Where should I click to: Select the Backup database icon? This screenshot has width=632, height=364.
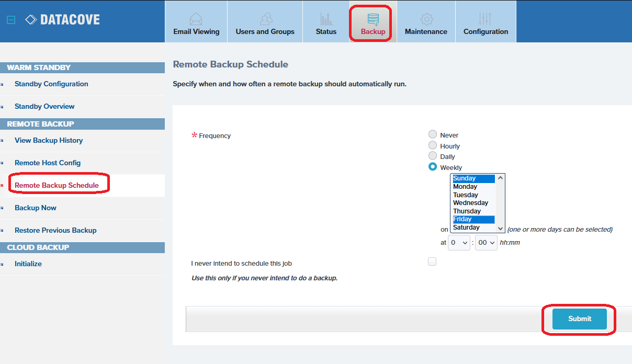[373, 19]
